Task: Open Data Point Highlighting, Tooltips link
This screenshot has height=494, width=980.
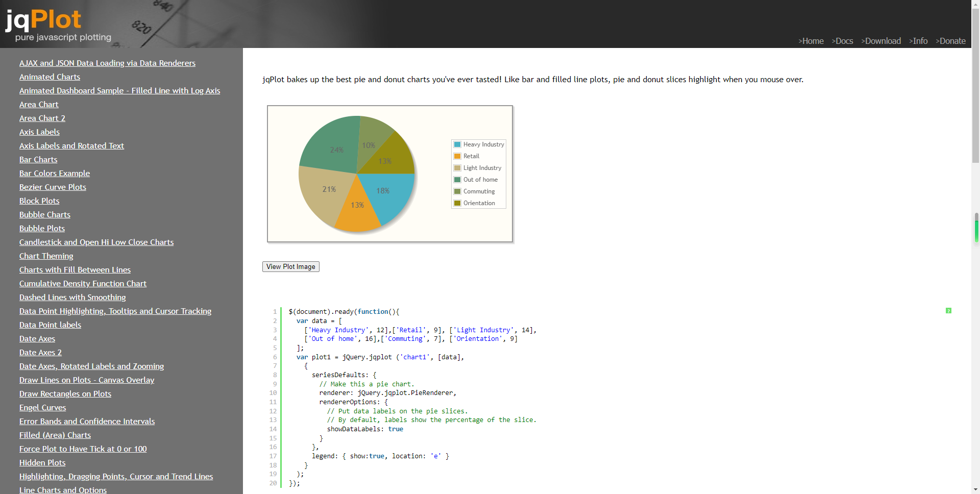Action: pos(115,311)
